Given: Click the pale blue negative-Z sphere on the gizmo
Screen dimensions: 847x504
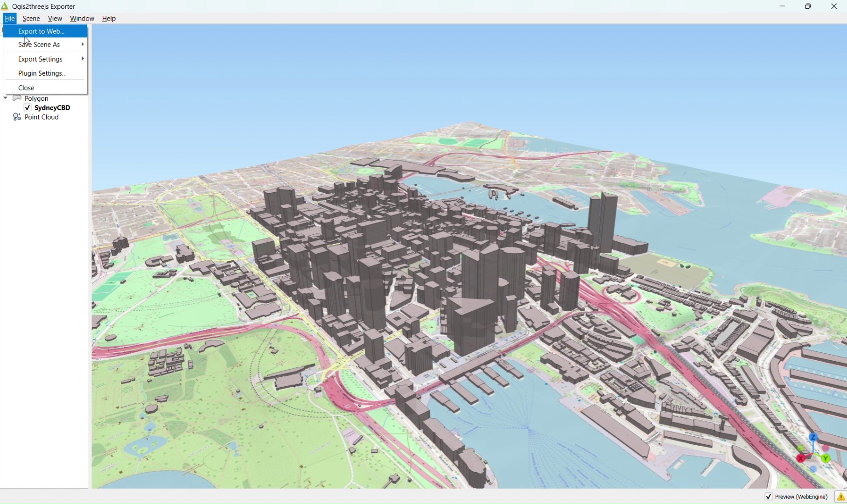Looking at the screenshot, I should pyautogui.click(x=813, y=469).
